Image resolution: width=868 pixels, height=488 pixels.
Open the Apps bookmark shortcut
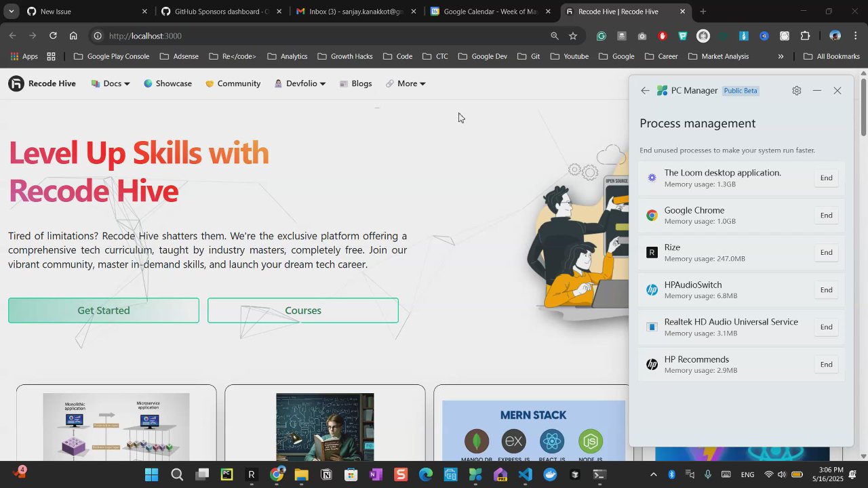click(x=24, y=56)
